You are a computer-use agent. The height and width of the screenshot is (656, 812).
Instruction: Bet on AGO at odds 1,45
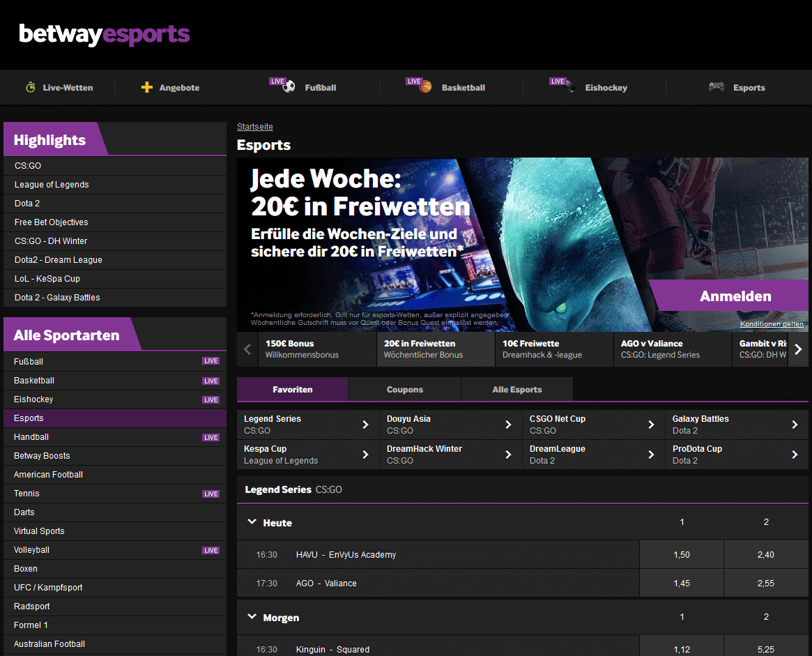pyautogui.click(x=682, y=583)
